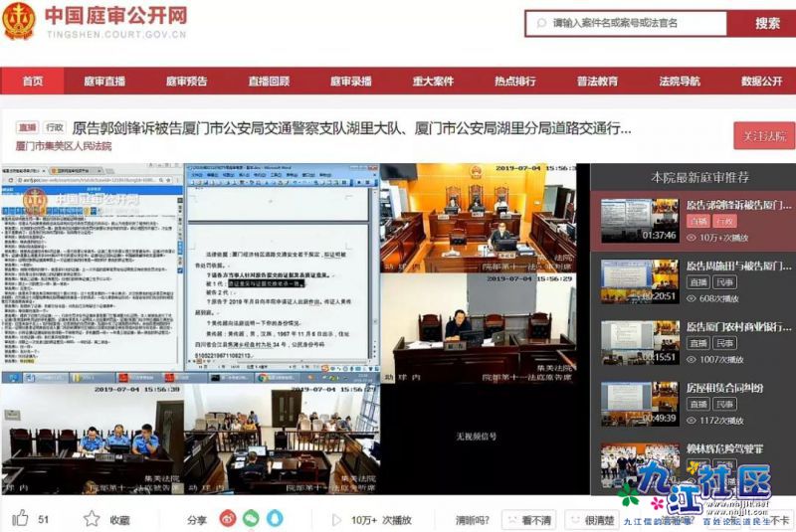Click the 房屋租赁合同纠纷 recommended title
Viewport: 796px width, 532px height.
click(x=724, y=388)
